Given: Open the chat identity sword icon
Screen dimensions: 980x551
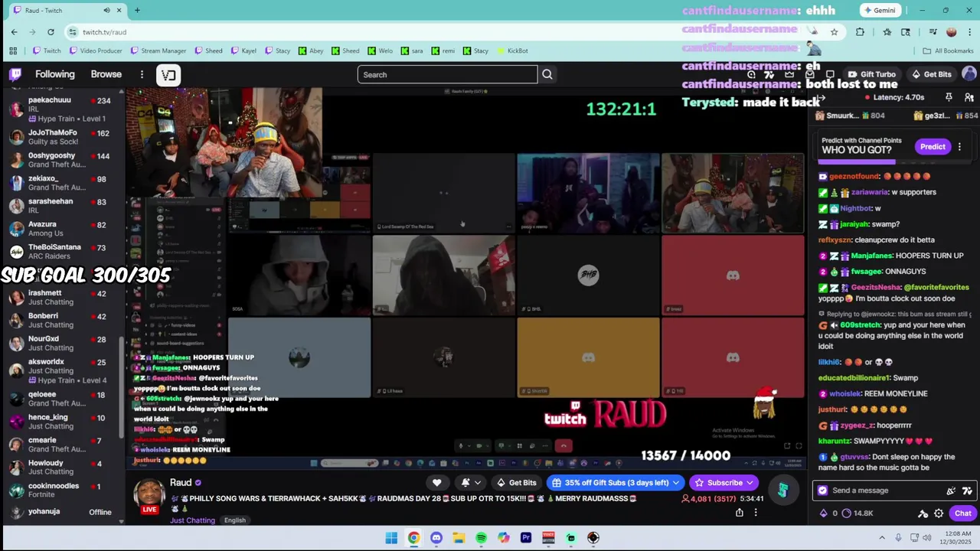Looking at the screenshot, I should pyautogui.click(x=923, y=514).
